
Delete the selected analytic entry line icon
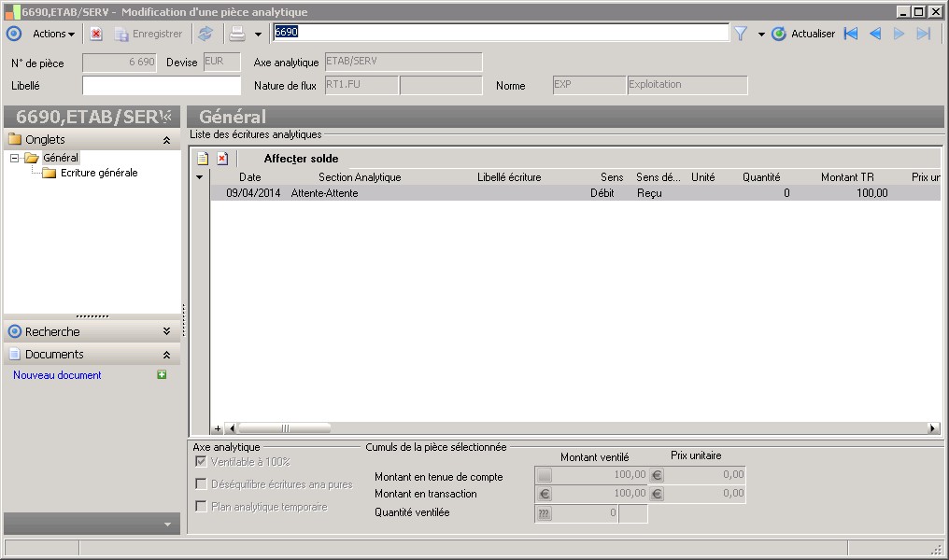222,159
